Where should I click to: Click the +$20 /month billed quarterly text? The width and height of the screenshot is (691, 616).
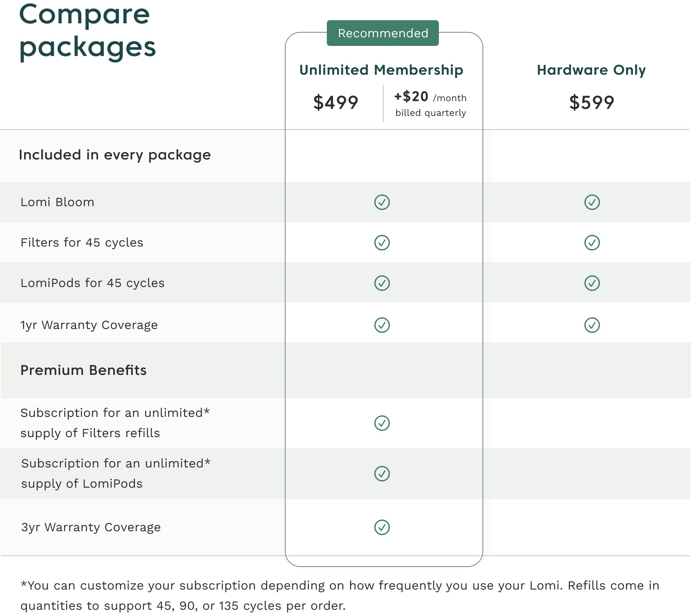pyautogui.click(x=431, y=104)
